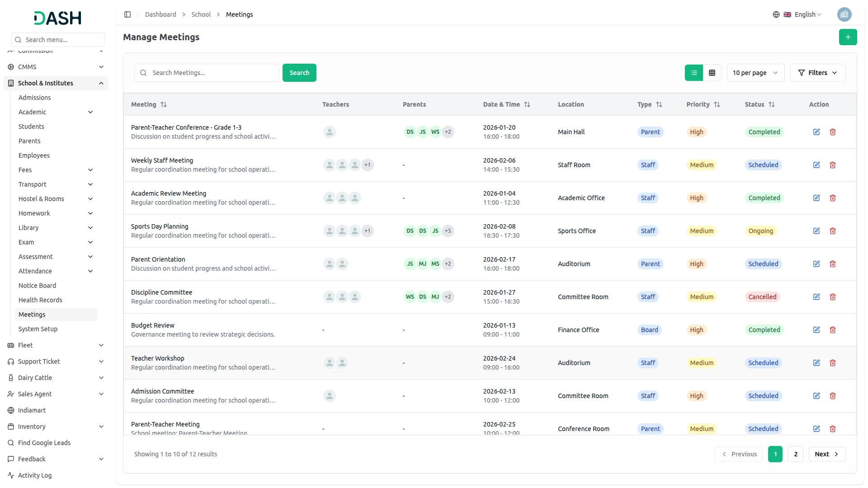Go to the Next results page
Screen dimensions: 868x488
(826, 454)
